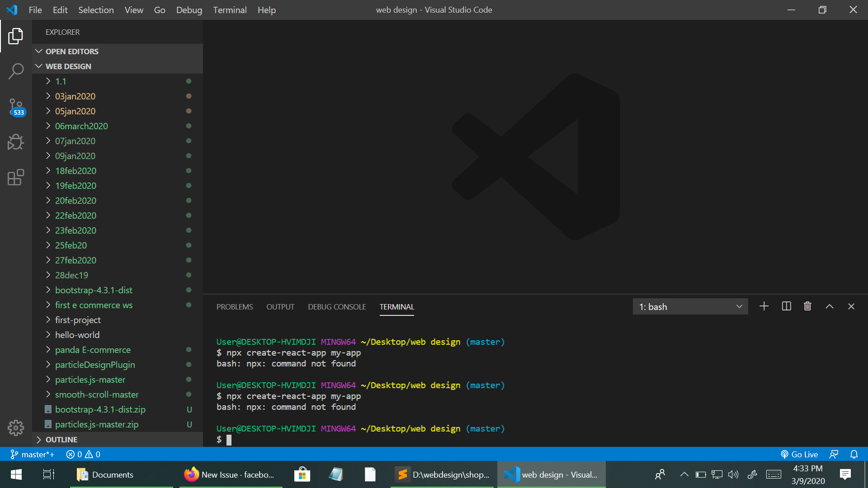Open the Search sidebar
The image size is (868, 488).
pyautogui.click(x=16, y=71)
